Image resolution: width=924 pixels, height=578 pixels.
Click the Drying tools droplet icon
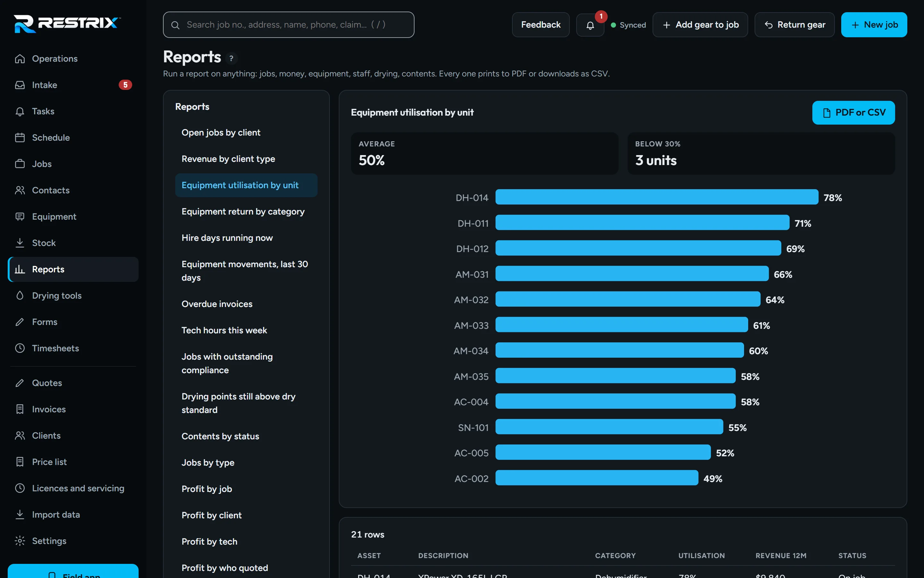click(x=20, y=295)
